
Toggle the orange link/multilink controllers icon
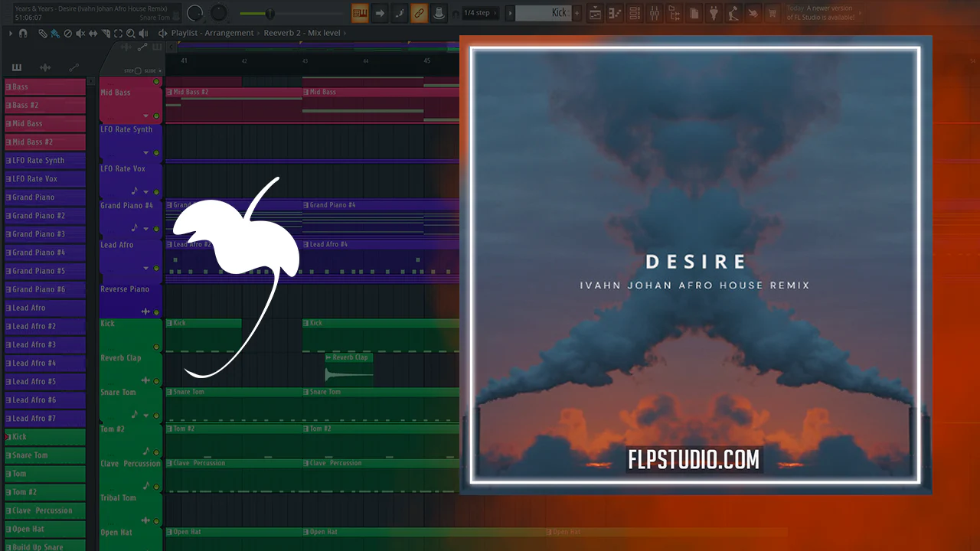coord(420,13)
